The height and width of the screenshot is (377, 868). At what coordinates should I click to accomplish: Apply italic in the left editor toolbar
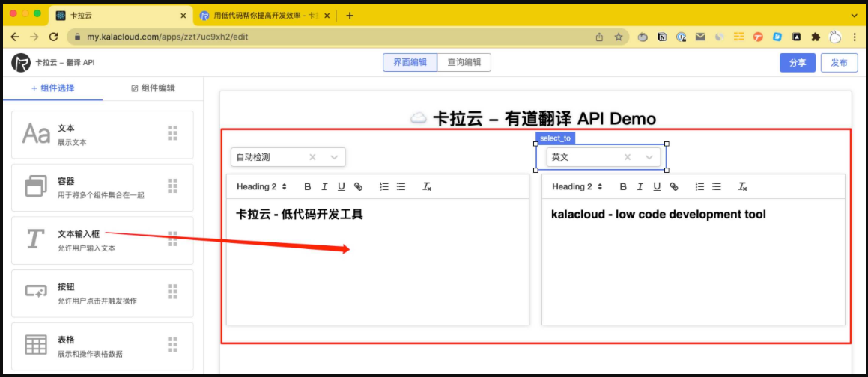(x=324, y=187)
